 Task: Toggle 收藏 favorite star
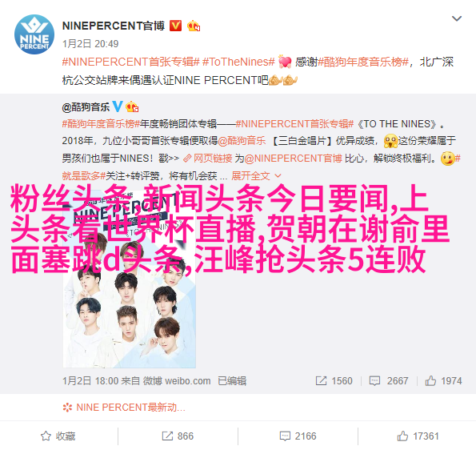coord(58,436)
